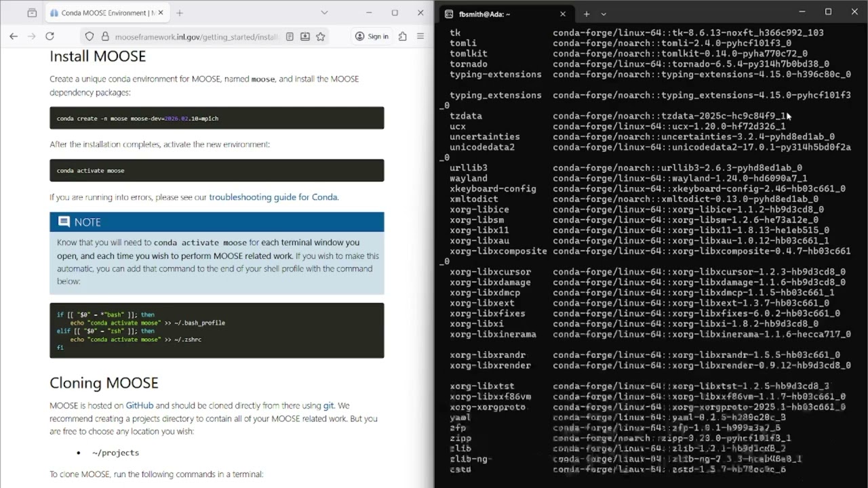Click the tomlkit package name in terminal
The height and width of the screenshot is (488, 868).
click(x=469, y=54)
